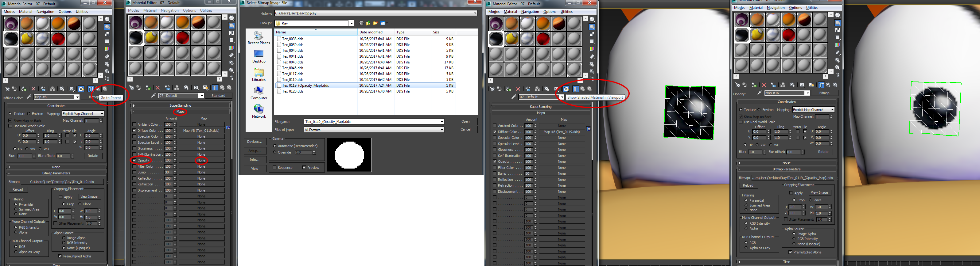Screen dimensions: 980x266
Task: Pick material eyedropper beside Map #8 name
Action: (29, 97)
